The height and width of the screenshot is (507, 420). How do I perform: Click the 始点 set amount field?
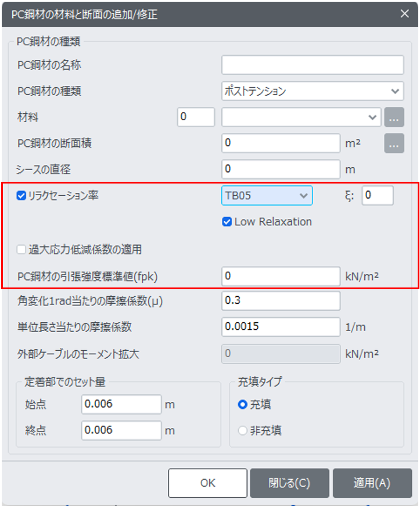(x=121, y=404)
